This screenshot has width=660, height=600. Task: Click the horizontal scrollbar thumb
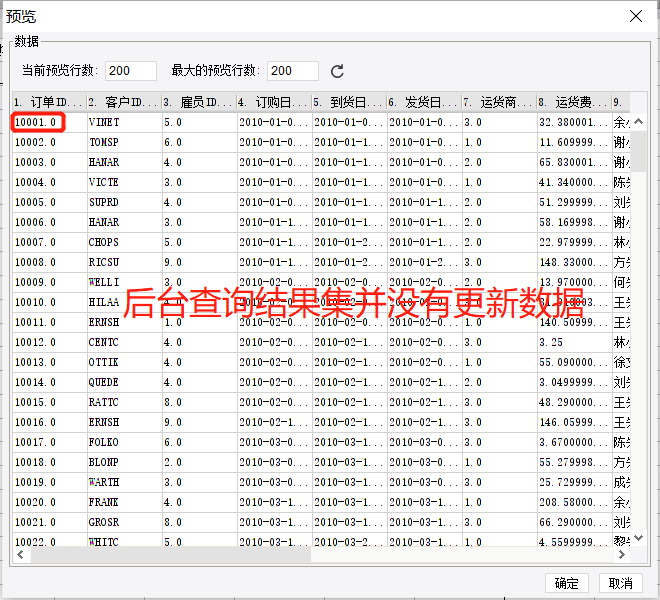pyautogui.click(x=170, y=555)
